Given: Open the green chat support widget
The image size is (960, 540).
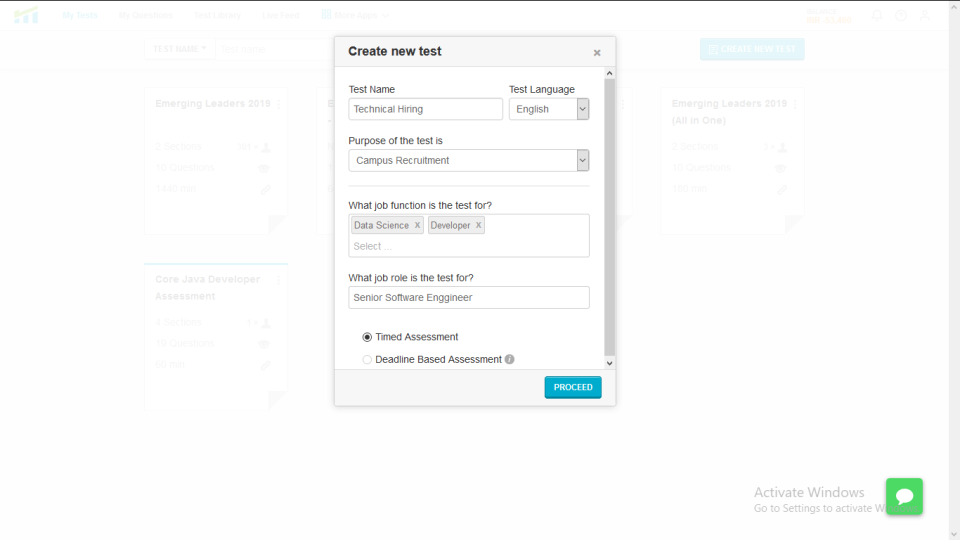Looking at the screenshot, I should tap(904, 496).
